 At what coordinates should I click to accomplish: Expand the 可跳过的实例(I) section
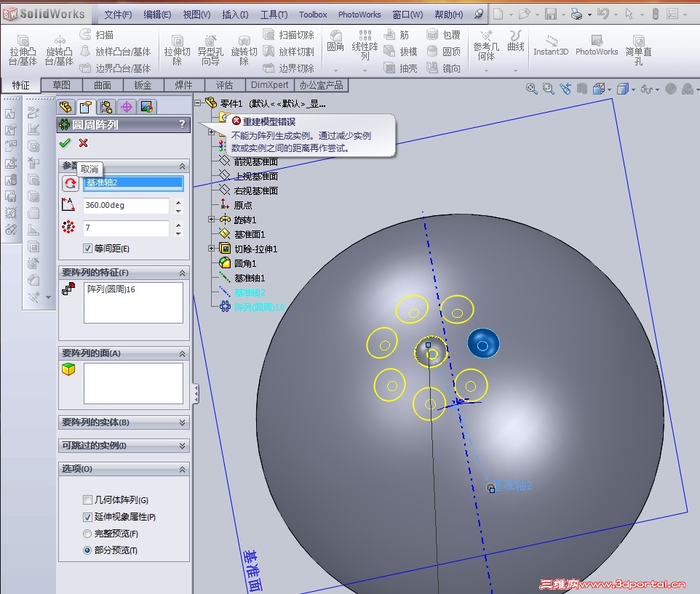182,446
